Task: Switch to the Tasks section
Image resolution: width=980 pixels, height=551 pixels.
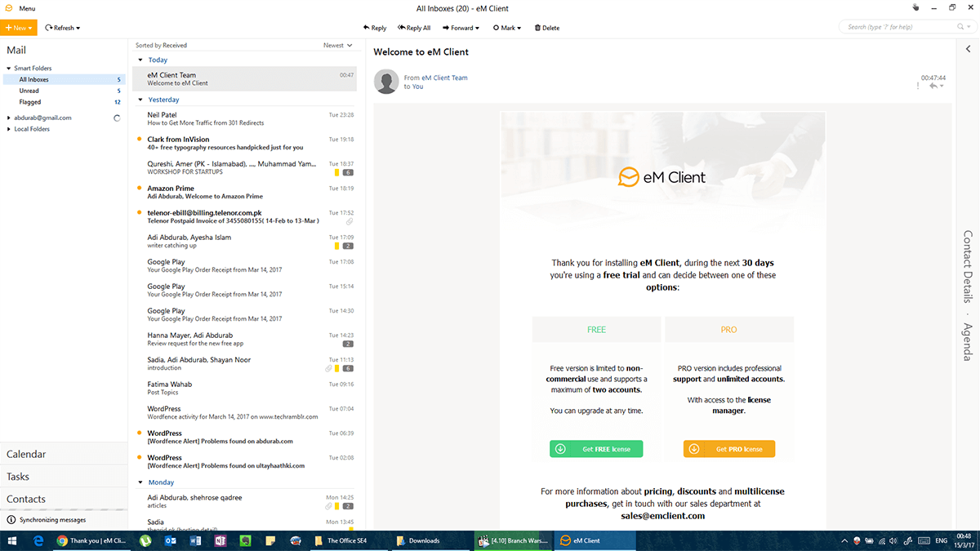Action: [63, 476]
